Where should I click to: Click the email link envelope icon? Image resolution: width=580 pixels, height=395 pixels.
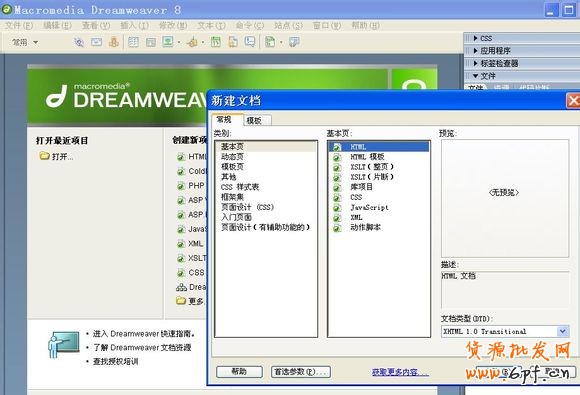(x=97, y=42)
